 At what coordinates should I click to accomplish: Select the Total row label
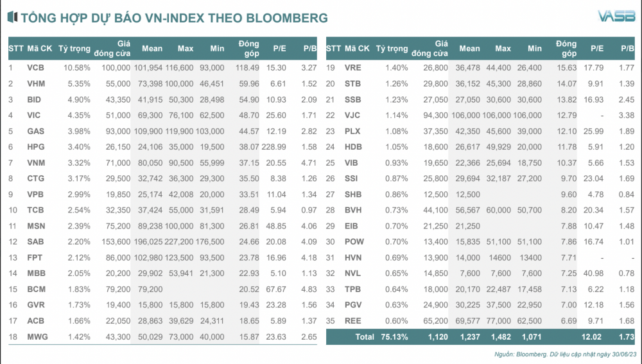click(x=365, y=337)
